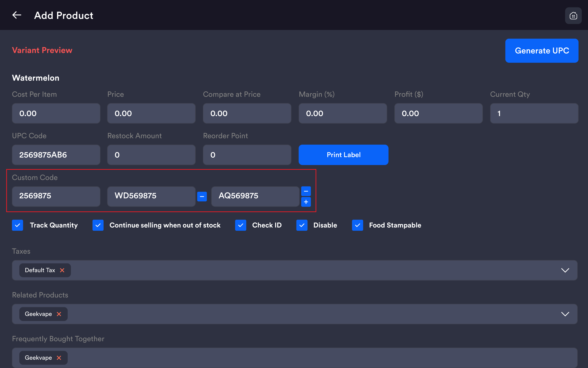
Task: Expand the Taxes dropdown
Action: 565,270
